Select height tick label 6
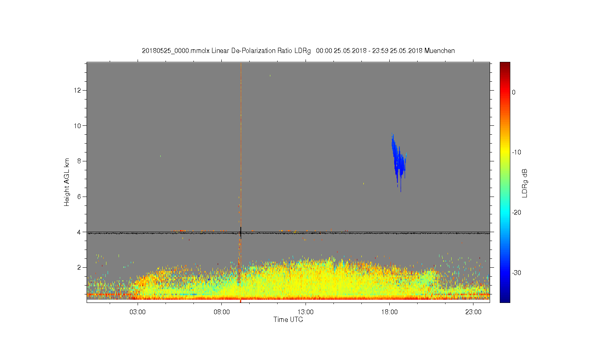 (x=79, y=197)
